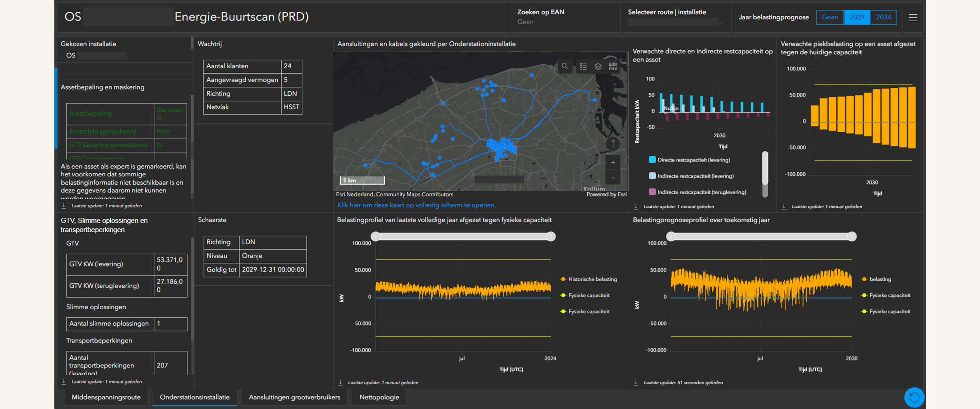Switch to the Nettopologie tab
The image size is (980, 409).
(379, 397)
